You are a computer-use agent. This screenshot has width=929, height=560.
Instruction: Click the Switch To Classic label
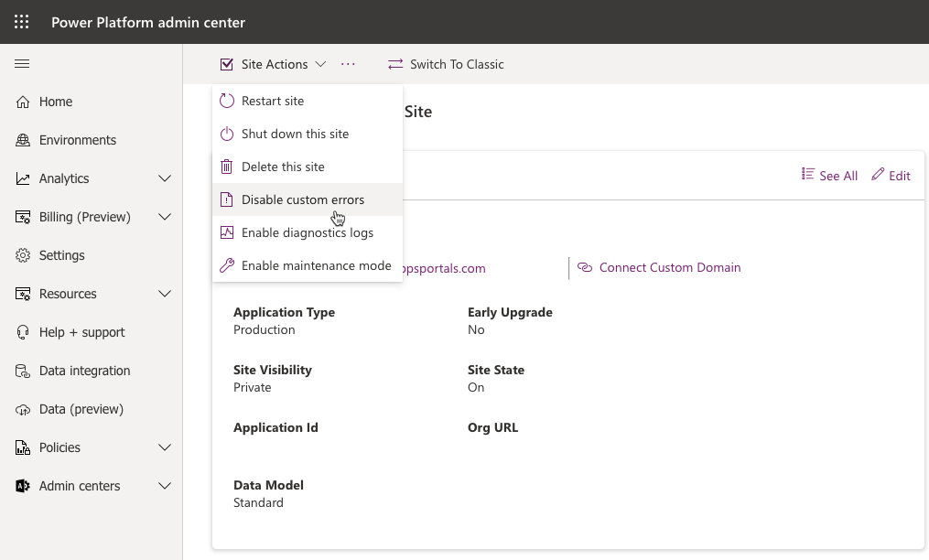coord(457,64)
